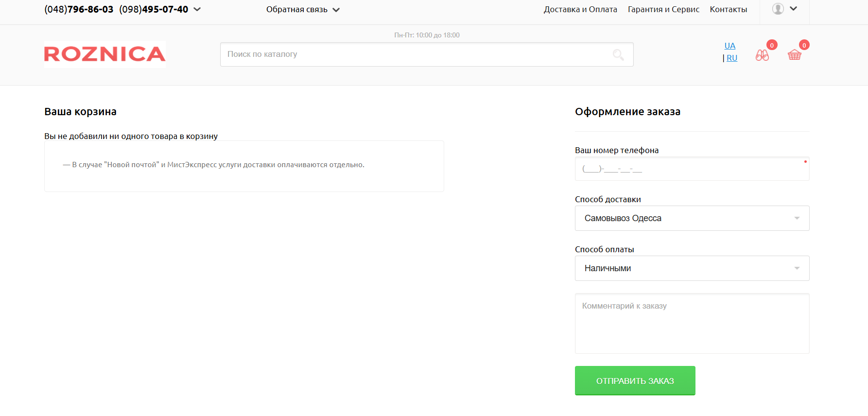The image size is (868, 416).
Task: Go to Контакты page
Action: click(728, 10)
